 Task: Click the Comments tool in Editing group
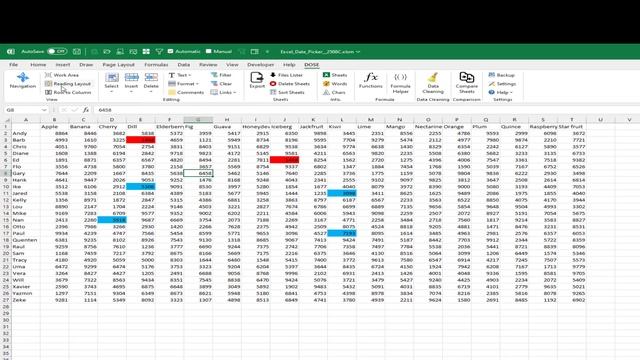coord(186,92)
